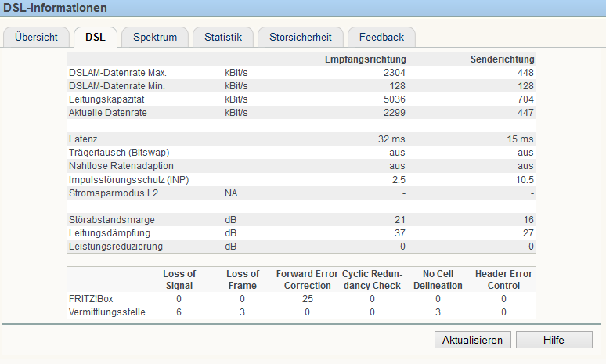This screenshot has width=606, height=364.
Task: Go to the Statistik tab
Action: pyautogui.click(x=223, y=38)
